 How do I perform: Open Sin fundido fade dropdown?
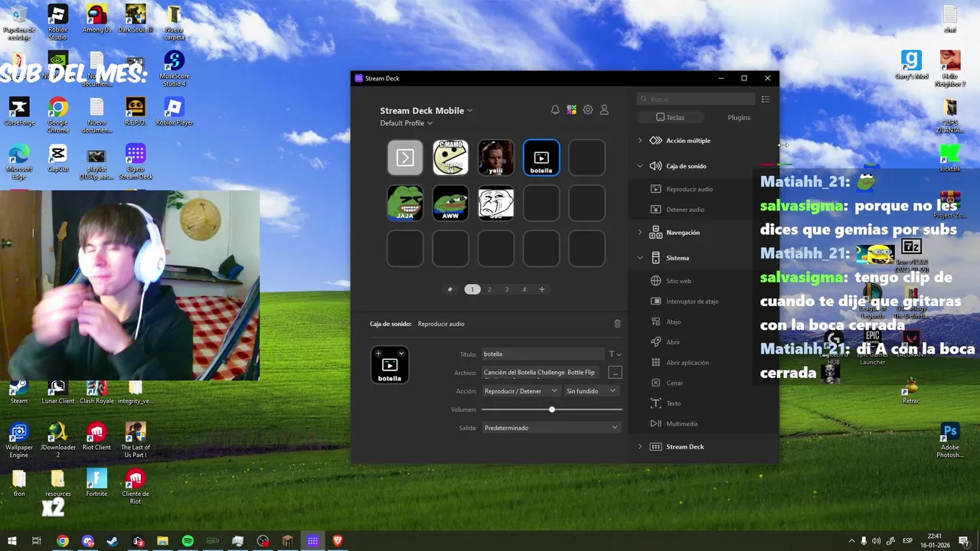pos(590,391)
